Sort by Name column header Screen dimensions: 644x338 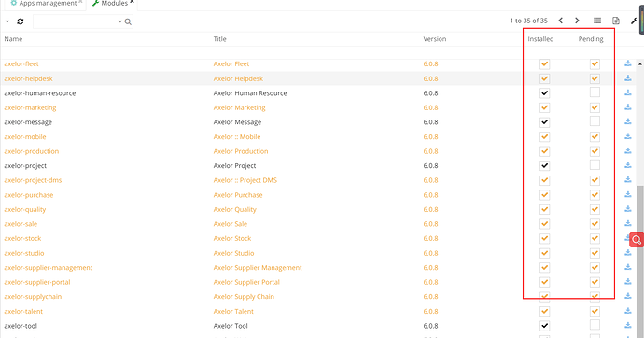(13, 39)
